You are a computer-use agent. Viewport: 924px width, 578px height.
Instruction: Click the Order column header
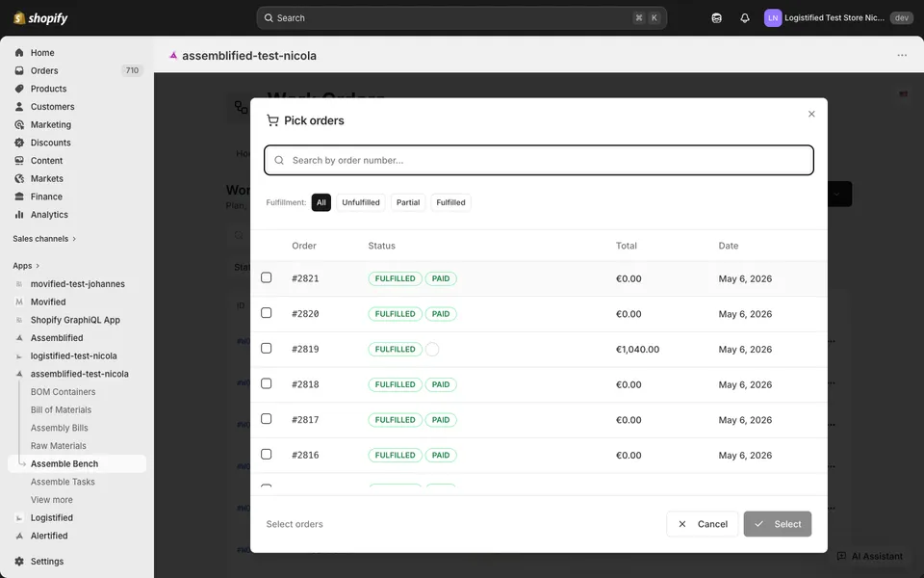304,246
